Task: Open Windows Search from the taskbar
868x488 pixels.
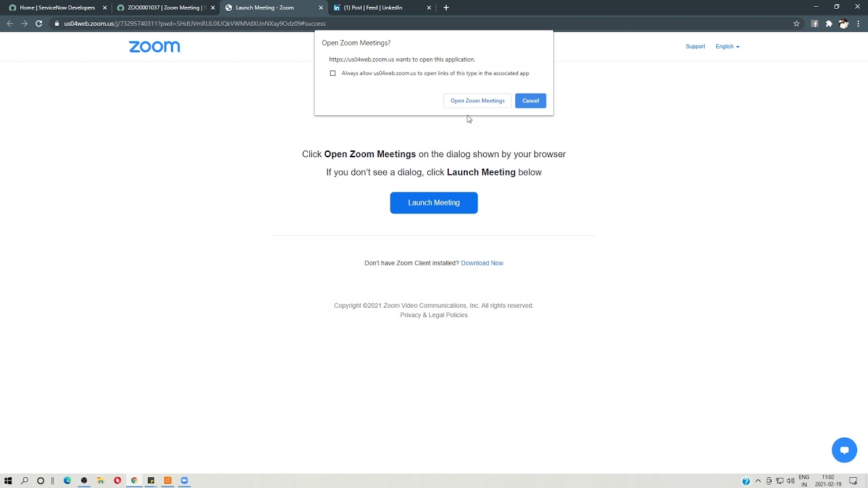Action: click(x=24, y=481)
